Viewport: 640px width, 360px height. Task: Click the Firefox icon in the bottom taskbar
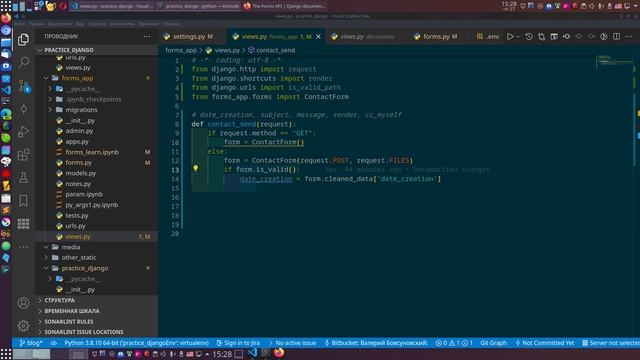(279, 353)
